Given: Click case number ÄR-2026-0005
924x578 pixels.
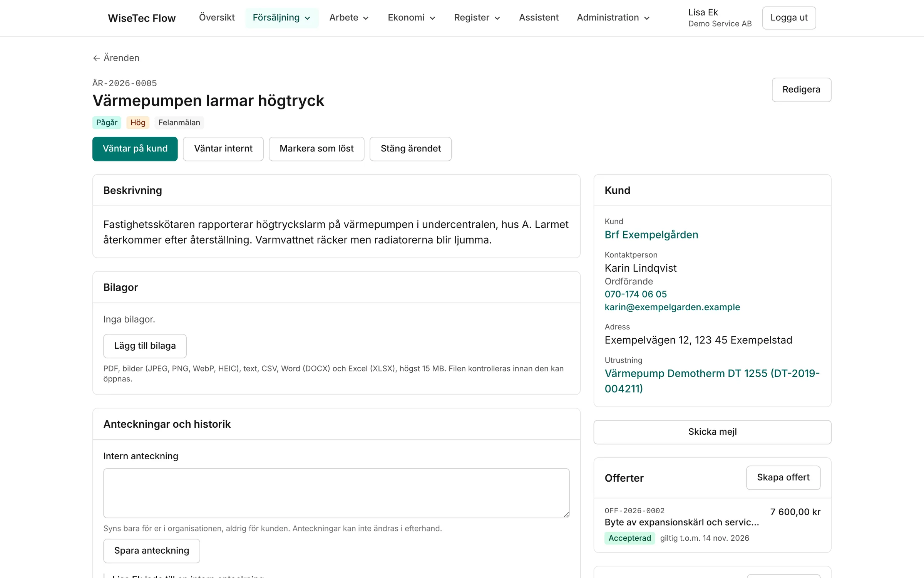Looking at the screenshot, I should (125, 83).
